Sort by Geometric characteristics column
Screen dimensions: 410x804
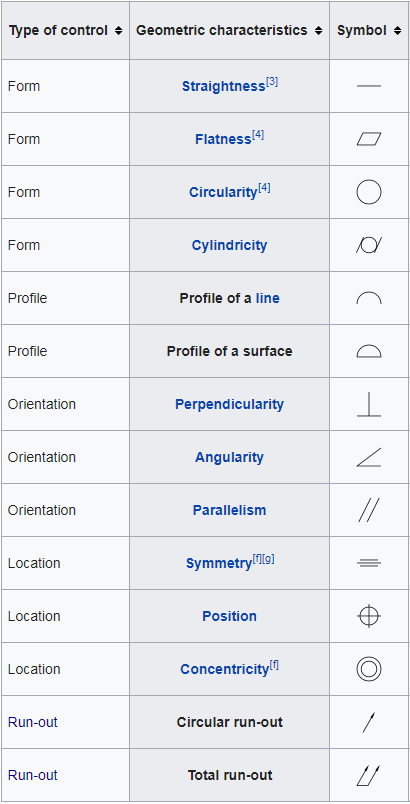point(229,30)
